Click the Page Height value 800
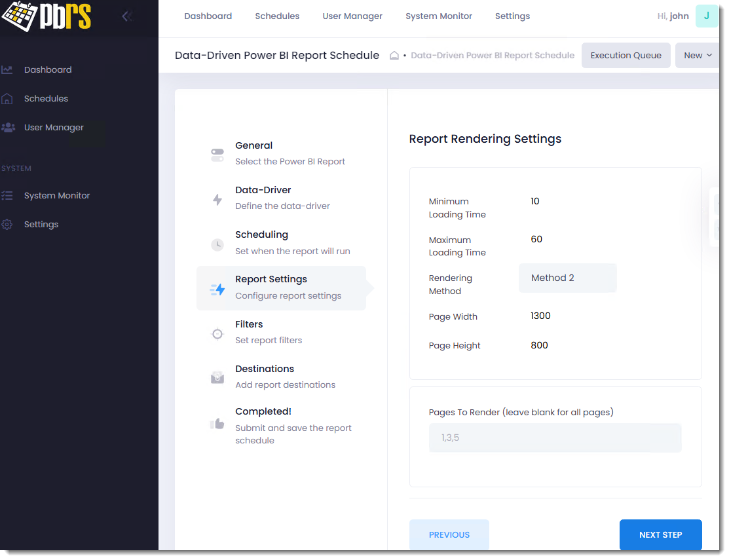 click(x=539, y=345)
